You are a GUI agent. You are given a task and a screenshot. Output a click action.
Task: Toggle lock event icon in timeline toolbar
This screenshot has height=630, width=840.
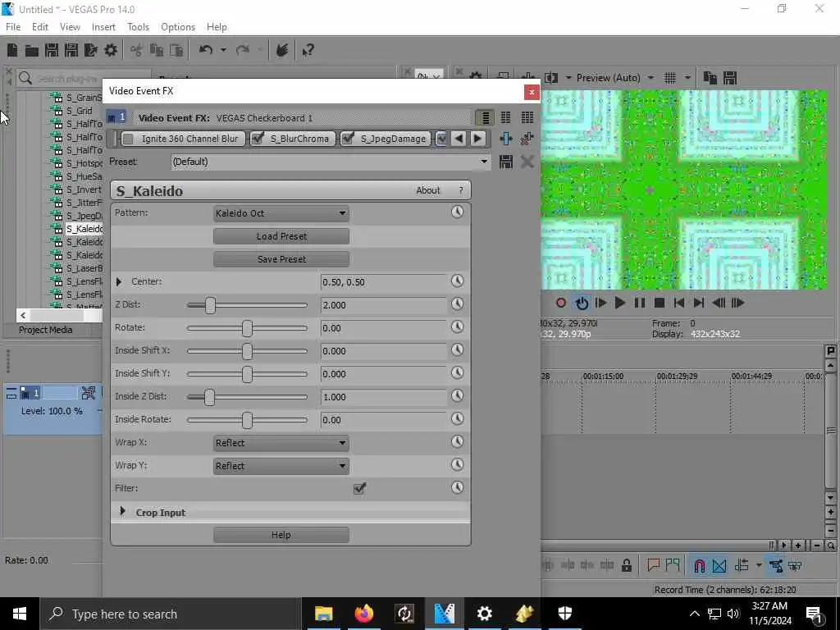click(626, 566)
